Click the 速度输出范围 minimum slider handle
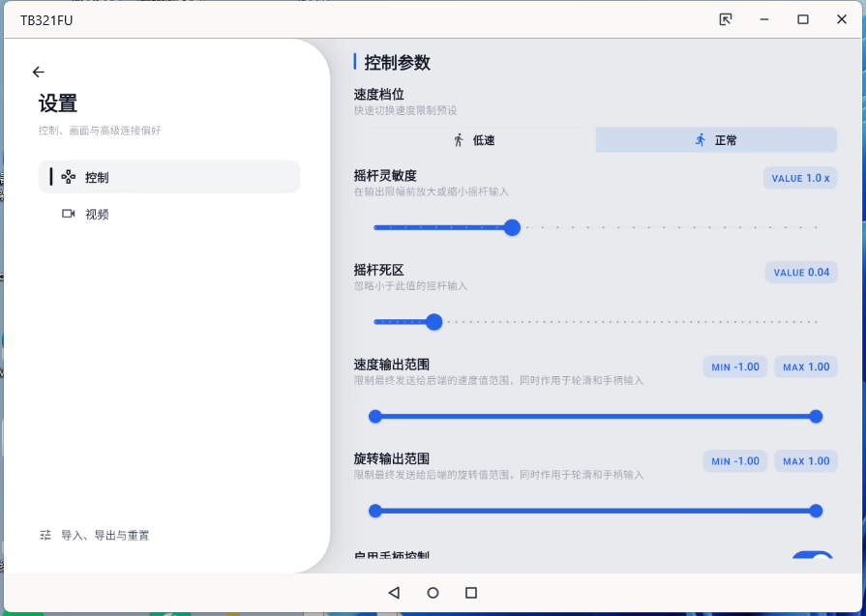This screenshot has height=616, width=866. click(x=375, y=416)
